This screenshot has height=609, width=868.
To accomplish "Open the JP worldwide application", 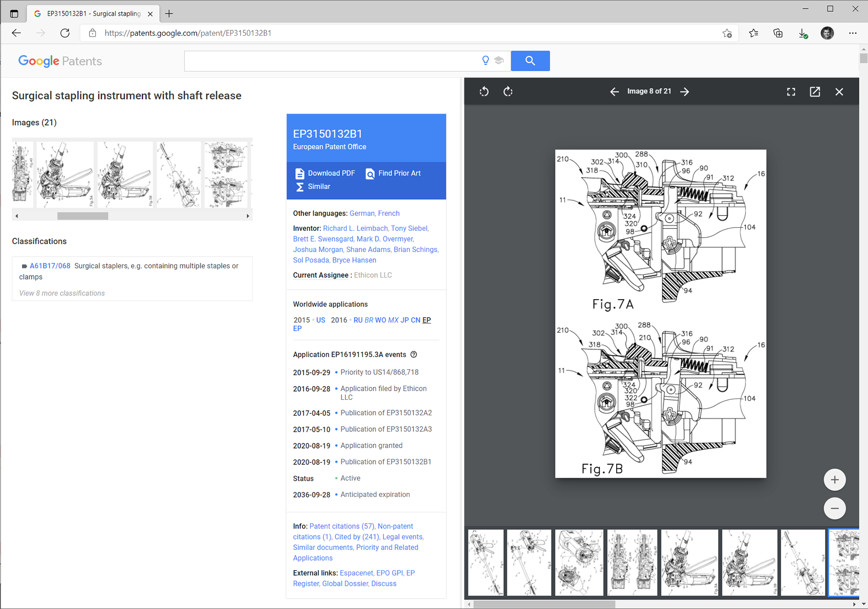I will pos(405,320).
